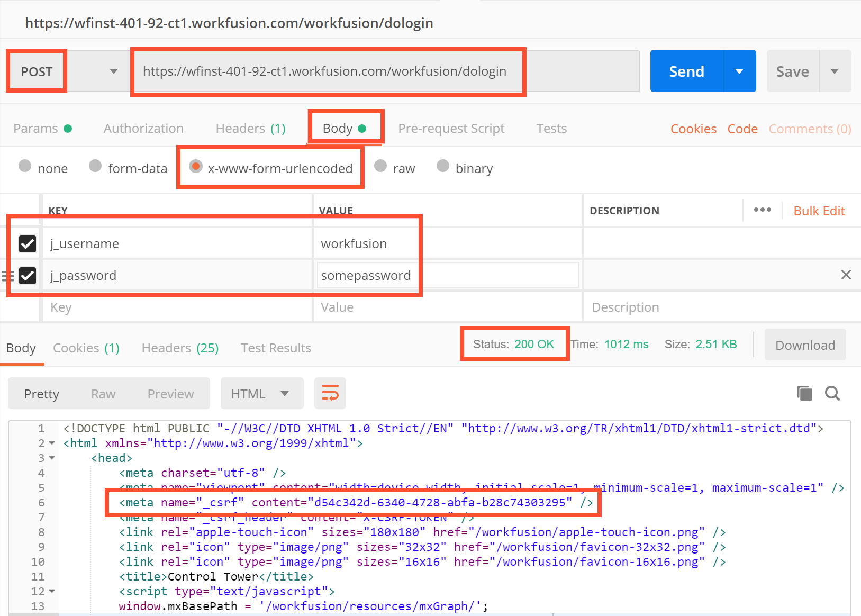Switch to Raw response view
Image resolution: width=861 pixels, height=616 pixels.
(103, 394)
